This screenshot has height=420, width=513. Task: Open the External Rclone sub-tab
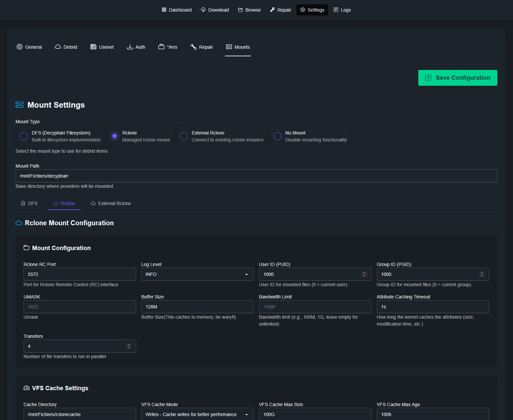tap(111, 203)
